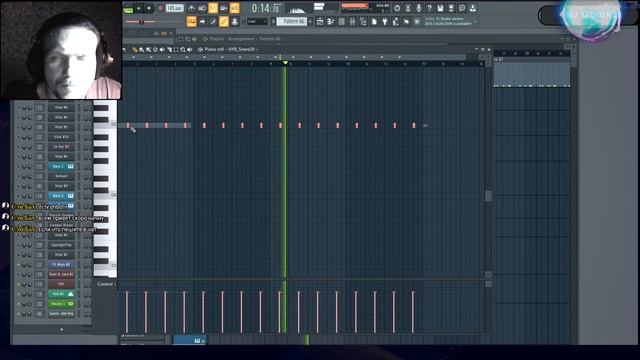Click the Stop transport button
The height and width of the screenshot is (360, 640).
149,8
